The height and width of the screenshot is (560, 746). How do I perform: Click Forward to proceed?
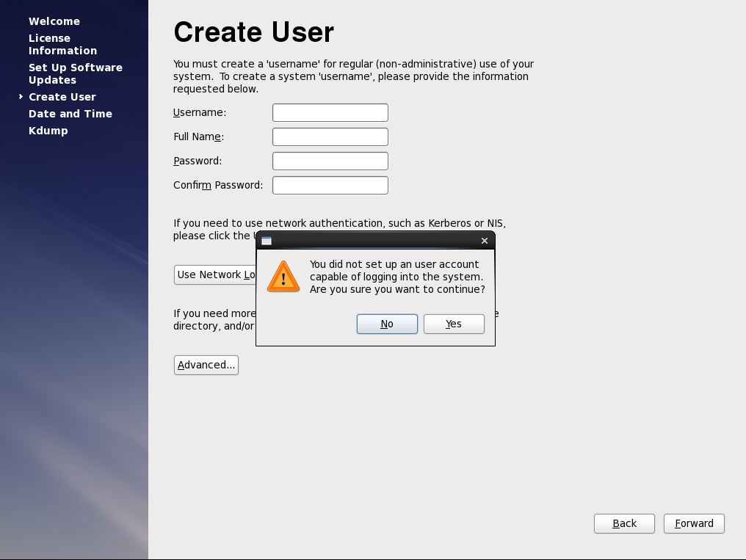pos(694,523)
